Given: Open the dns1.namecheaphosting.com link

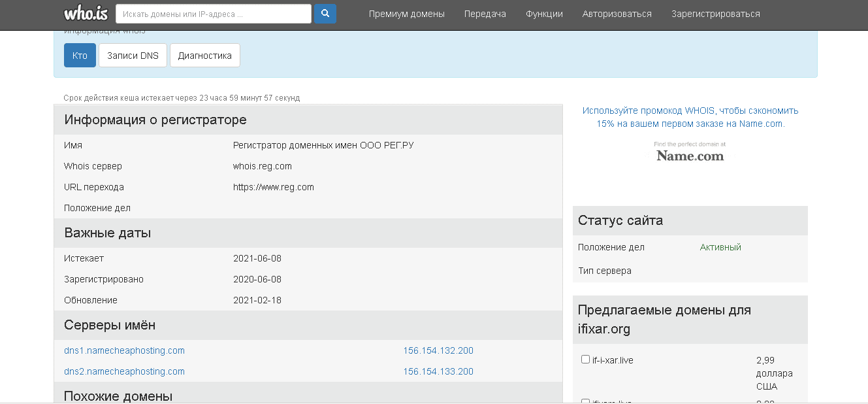Looking at the screenshot, I should click(123, 350).
